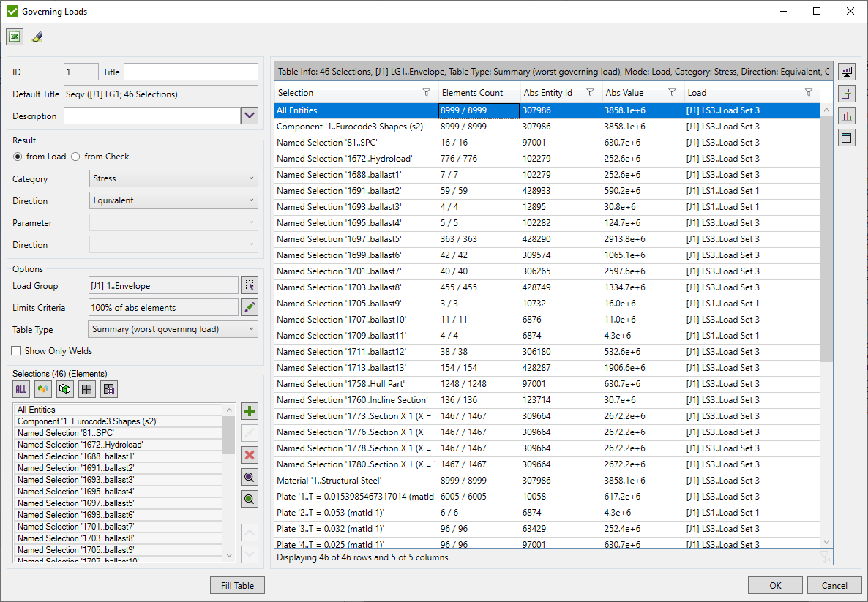This screenshot has height=602, width=868.
Task: Export the table to Excel
Action: (15, 36)
